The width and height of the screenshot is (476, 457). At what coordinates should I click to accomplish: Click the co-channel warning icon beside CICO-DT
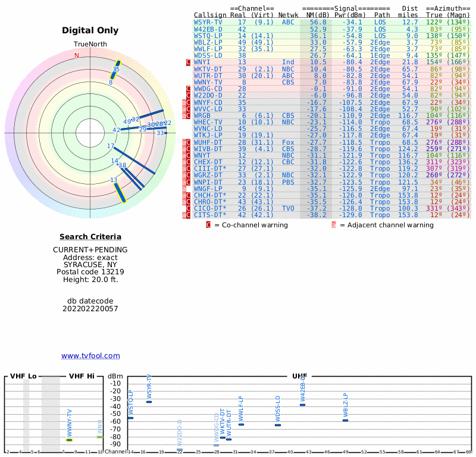pyautogui.click(x=189, y=208)
